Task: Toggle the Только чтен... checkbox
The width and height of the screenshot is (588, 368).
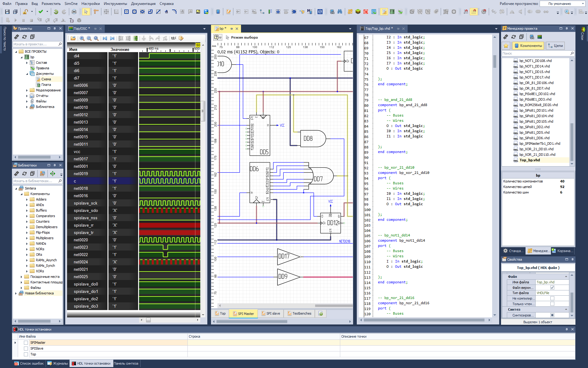Action: 552,304
